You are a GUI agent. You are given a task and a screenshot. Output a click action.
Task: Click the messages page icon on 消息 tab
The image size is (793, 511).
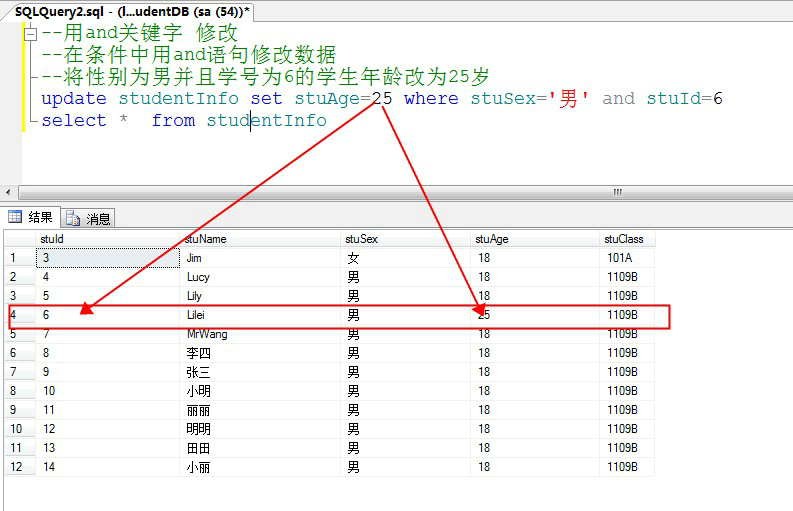coord(73,219)
